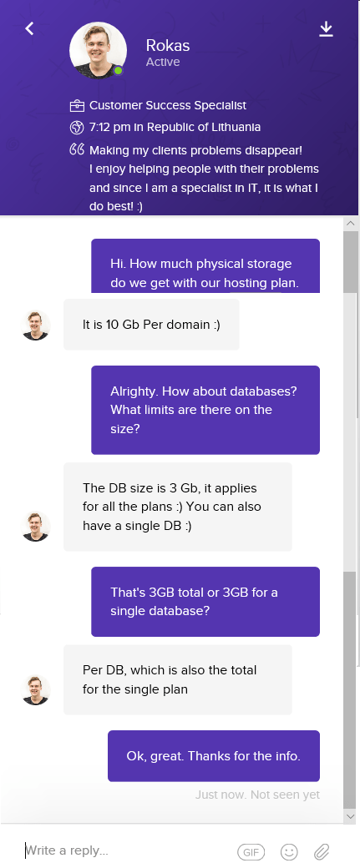Click the quotation mark icon by the bio
Image resolution: width=360 pixels, height=868 pixels.
pyautogui.click(x=77, y=149)
